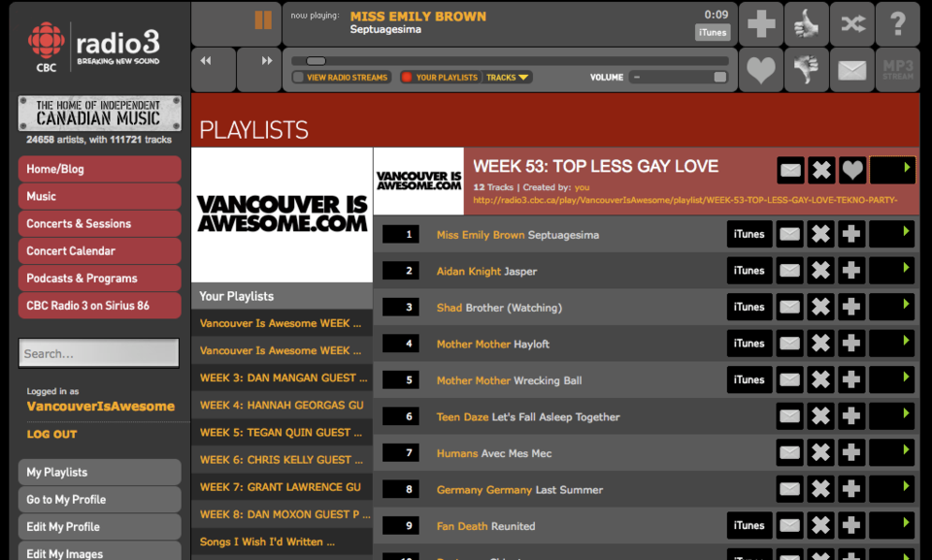Click the large Vancouver Is Awesome playlist image
This screenshot has width=932, height=560.
(282, 214)
